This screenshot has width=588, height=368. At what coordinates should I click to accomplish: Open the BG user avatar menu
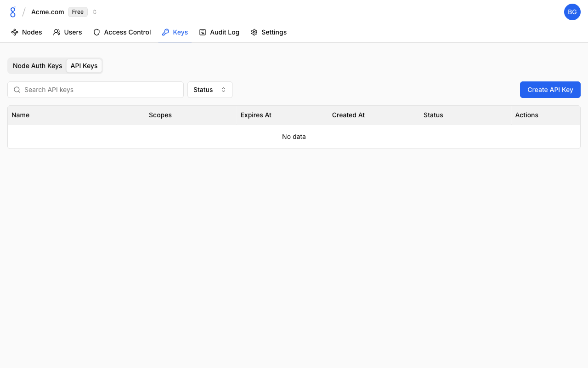(x=572, y=12)
